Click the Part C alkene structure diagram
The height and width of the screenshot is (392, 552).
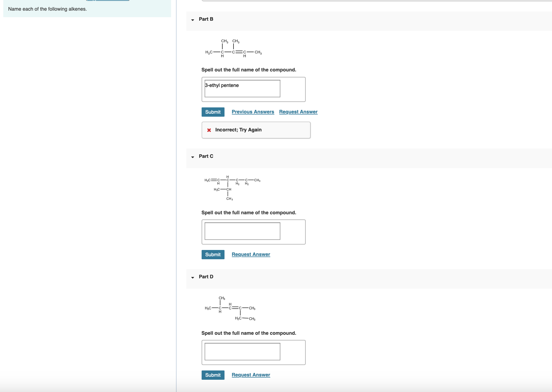(x=232, y=188)
